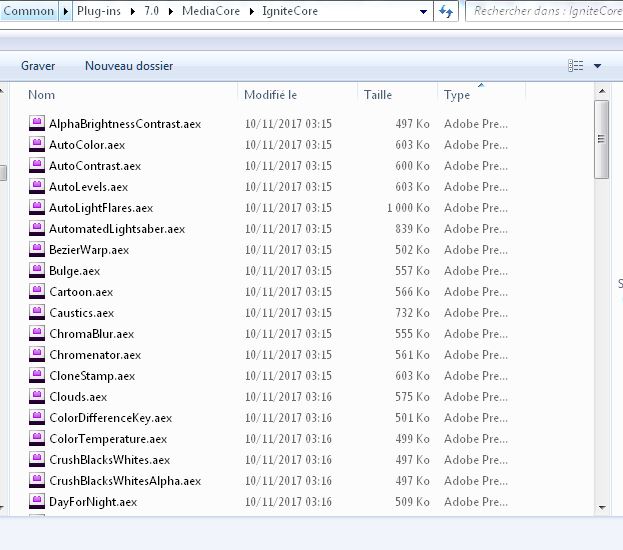This screenshot has width=623, height=550.
Task: Click the AutoColor.aex file icon
Action: [x=37, y=144]
